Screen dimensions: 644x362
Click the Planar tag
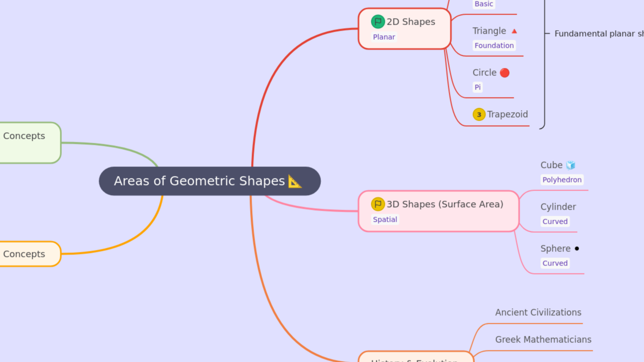point(384,37)
